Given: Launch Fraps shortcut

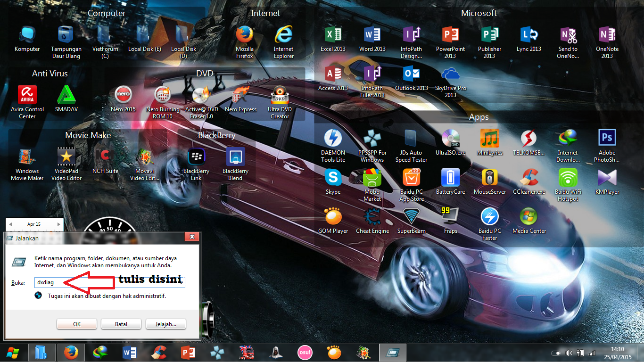Looking at the screenshot, I should pos(451,221).
